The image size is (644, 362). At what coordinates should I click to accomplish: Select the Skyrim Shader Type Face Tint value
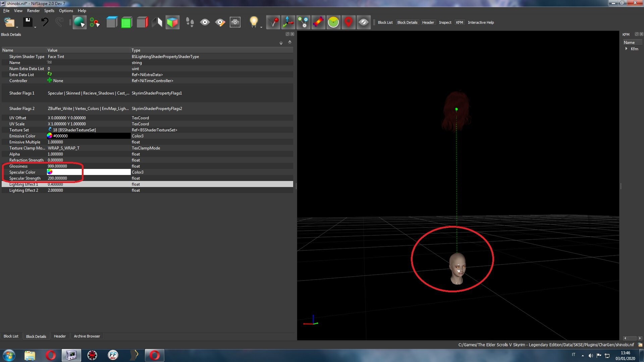56,57
